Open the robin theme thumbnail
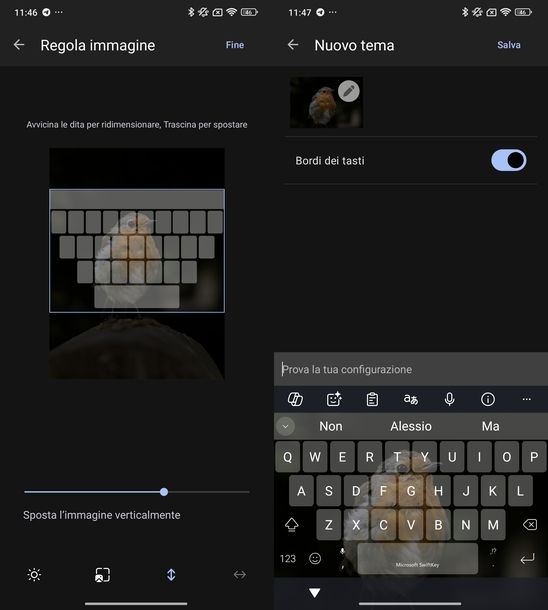This screenshot has height=610, width=548. click(x=326, y=103)
